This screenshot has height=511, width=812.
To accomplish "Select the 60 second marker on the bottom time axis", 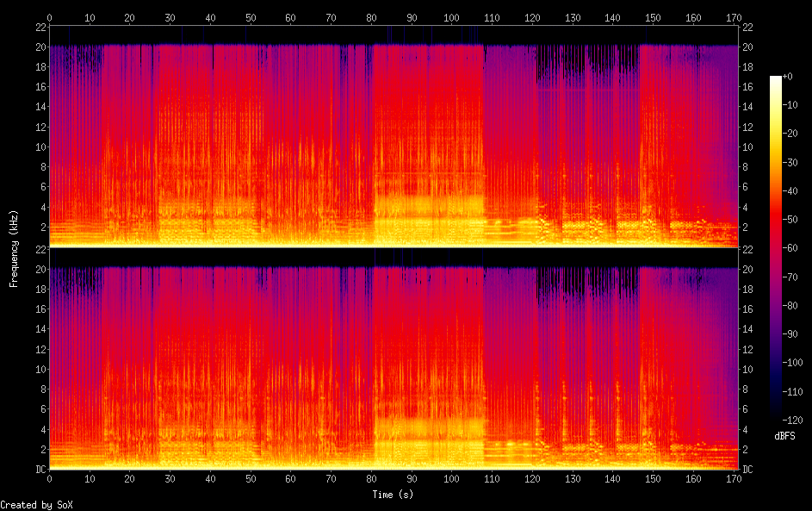I will (290, 479).
